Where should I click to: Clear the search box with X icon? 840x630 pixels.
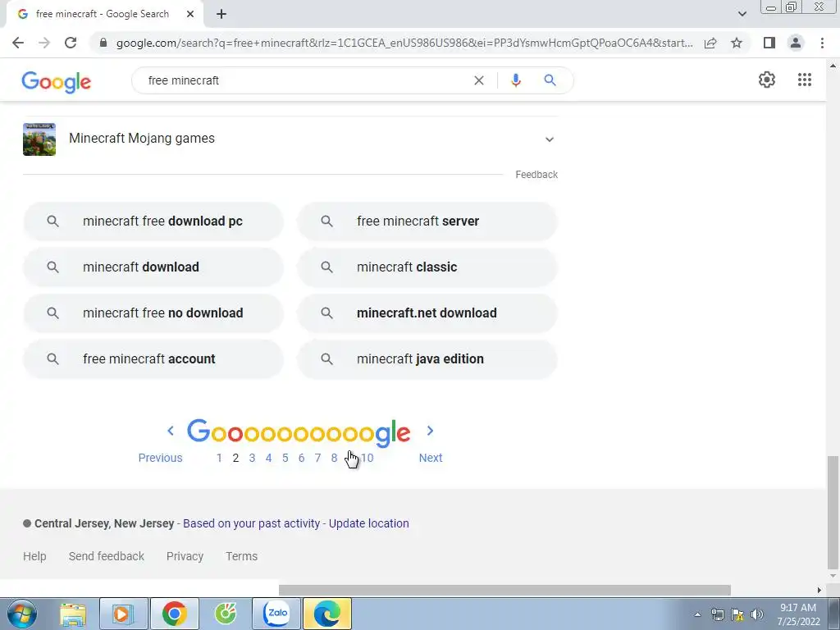coord(479,80)
